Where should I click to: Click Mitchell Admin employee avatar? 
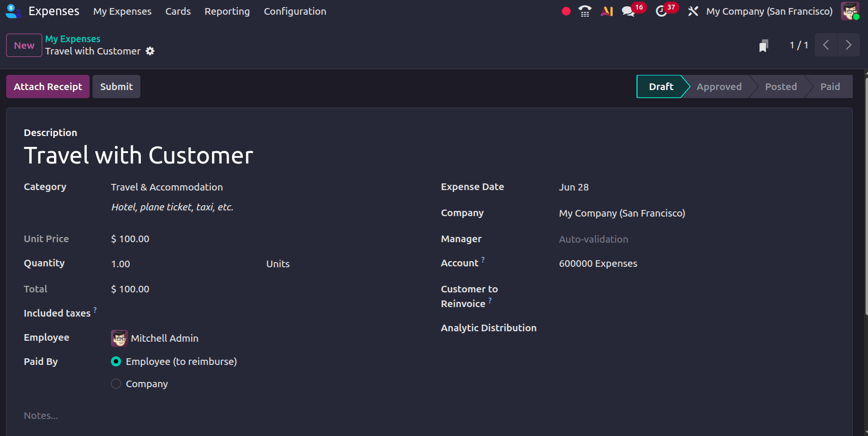pos(119,338)
